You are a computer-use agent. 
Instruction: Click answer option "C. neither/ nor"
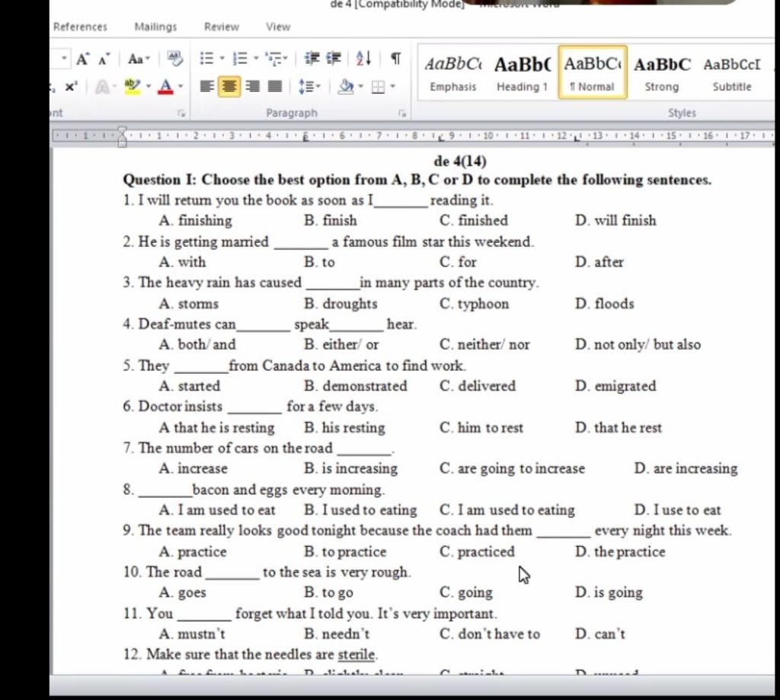484,344
